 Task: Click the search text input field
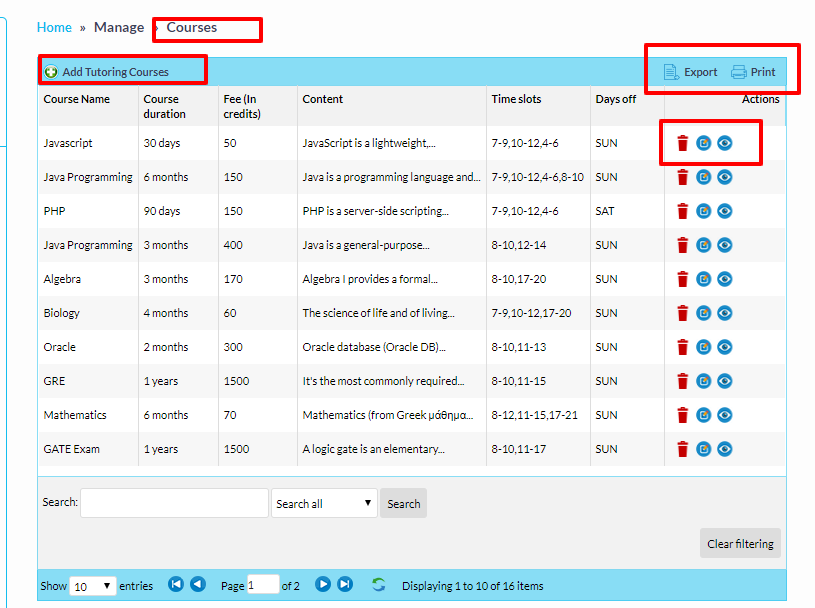[174, 503]
